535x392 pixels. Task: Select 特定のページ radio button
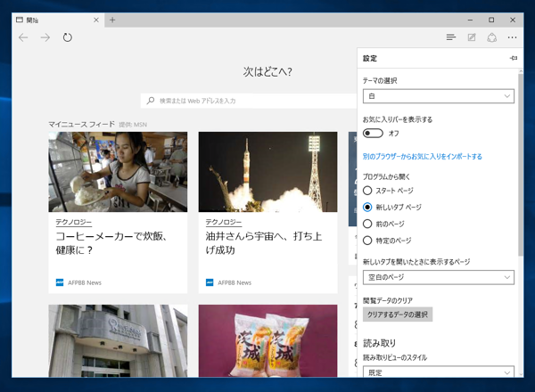(x=367, y=241)
